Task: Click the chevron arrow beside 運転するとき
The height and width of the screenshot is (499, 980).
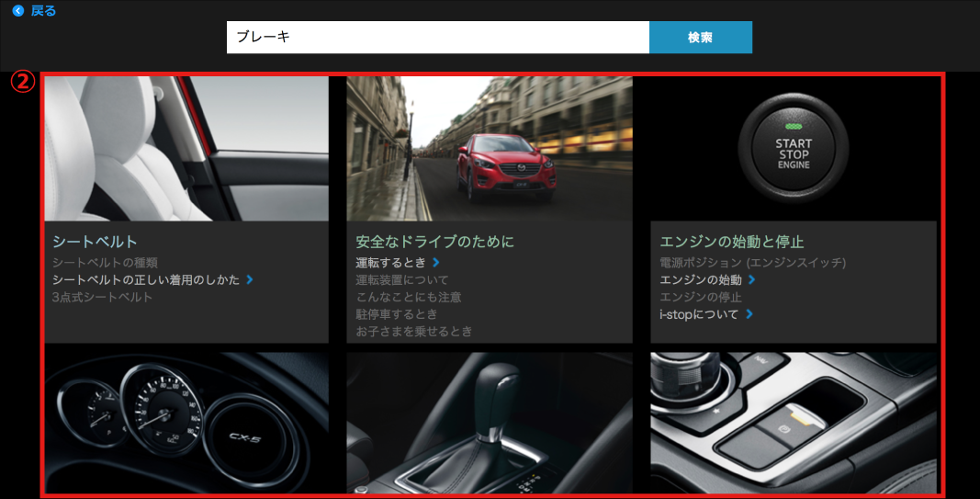Action: pyautogui.click(x=436, y=263)
